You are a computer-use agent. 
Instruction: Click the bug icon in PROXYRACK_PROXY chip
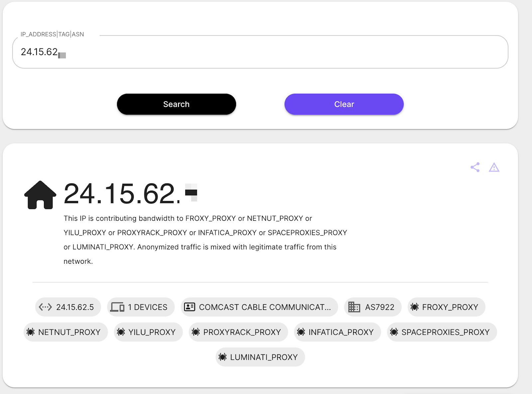[x=196, y=332]
